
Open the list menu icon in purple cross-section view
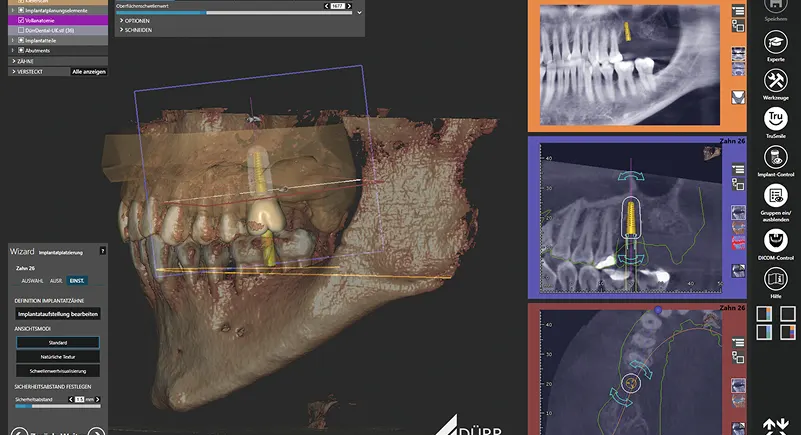coord(738,169)
